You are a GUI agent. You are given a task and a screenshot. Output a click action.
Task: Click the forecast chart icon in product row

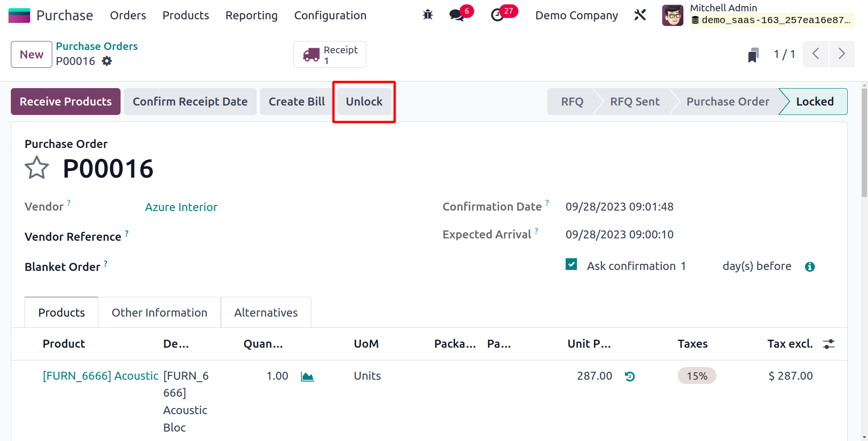click(x=307, y=376)
